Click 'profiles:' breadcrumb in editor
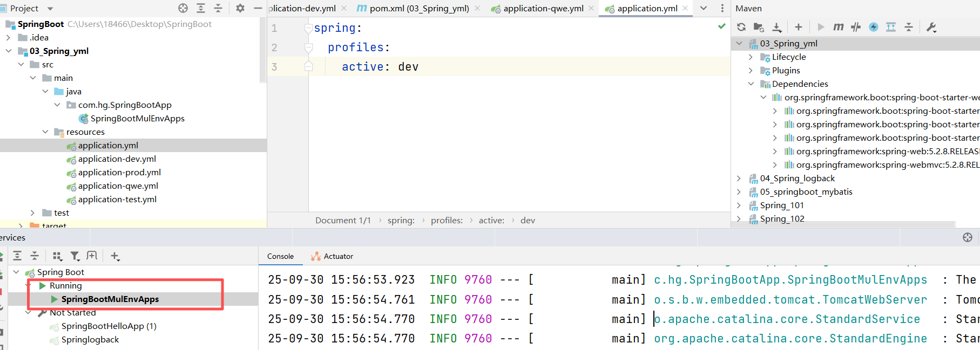 click(x=447, y=220)
